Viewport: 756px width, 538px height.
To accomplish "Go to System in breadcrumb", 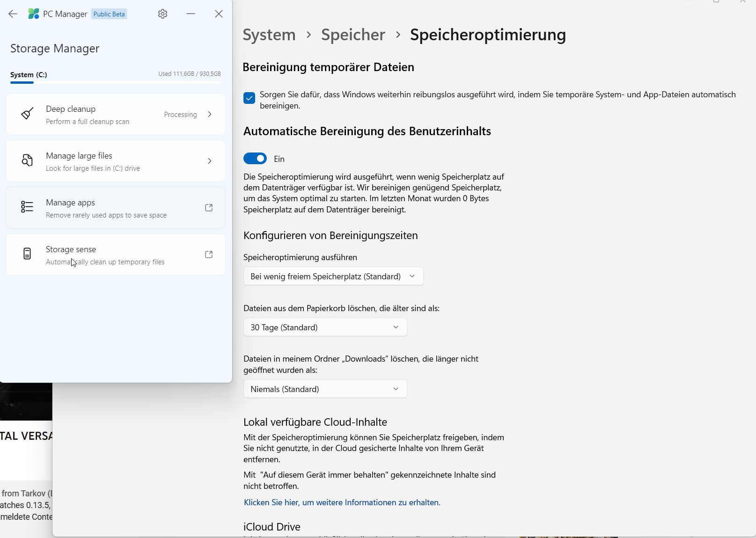I will click(269, 35).
